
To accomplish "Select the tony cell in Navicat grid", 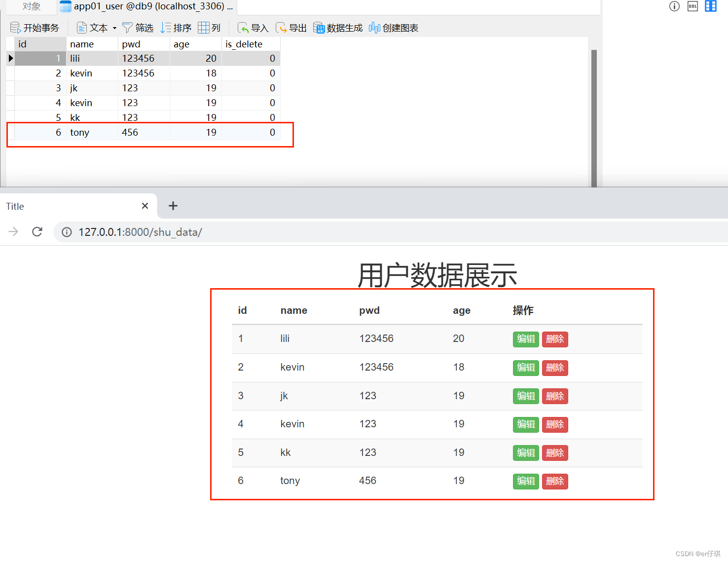I will pyautogui.click(x=92, y=132).
